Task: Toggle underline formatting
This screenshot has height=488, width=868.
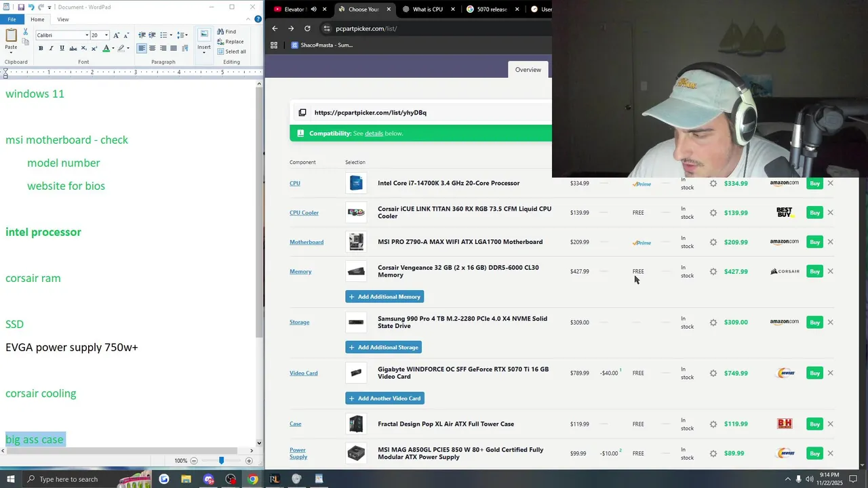Action: coord(62,48)
